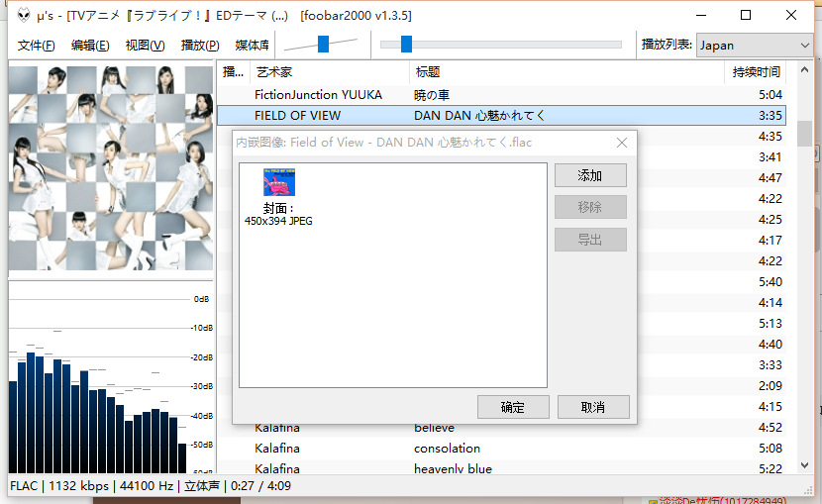Click the foobar2000 alien title icon
822x504 pixels.
tap(24, 15)
